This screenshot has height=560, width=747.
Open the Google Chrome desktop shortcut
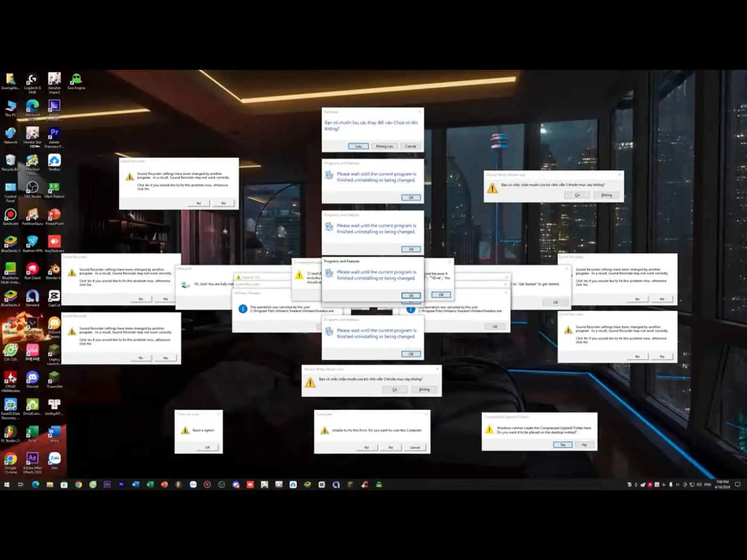11,463
